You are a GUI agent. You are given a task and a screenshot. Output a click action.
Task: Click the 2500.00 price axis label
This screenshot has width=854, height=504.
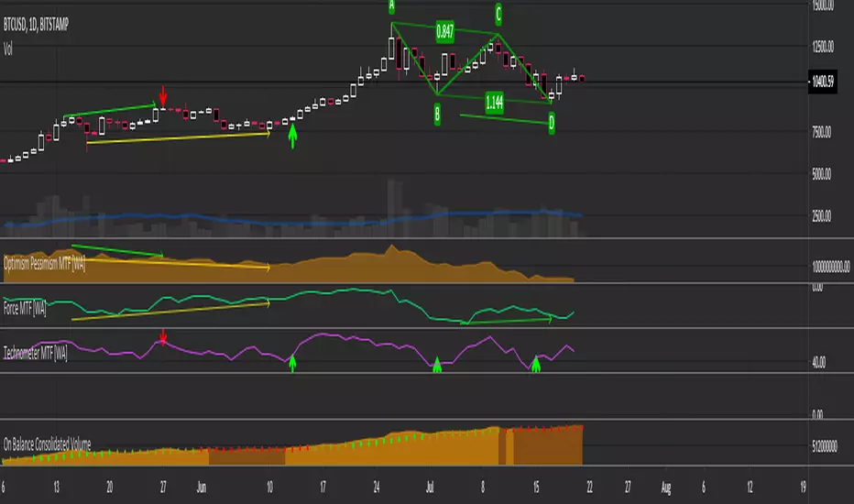click(x=822, y=216)
